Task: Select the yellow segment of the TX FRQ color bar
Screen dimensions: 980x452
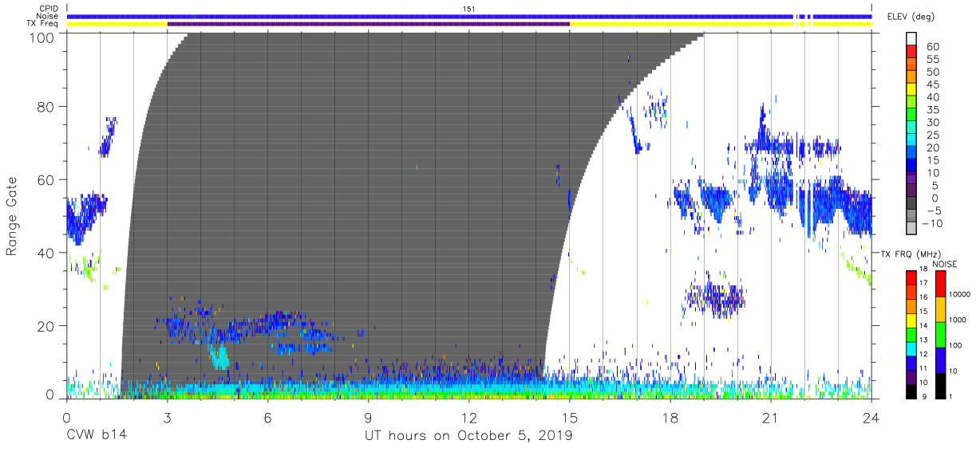Action: [911, 319]
